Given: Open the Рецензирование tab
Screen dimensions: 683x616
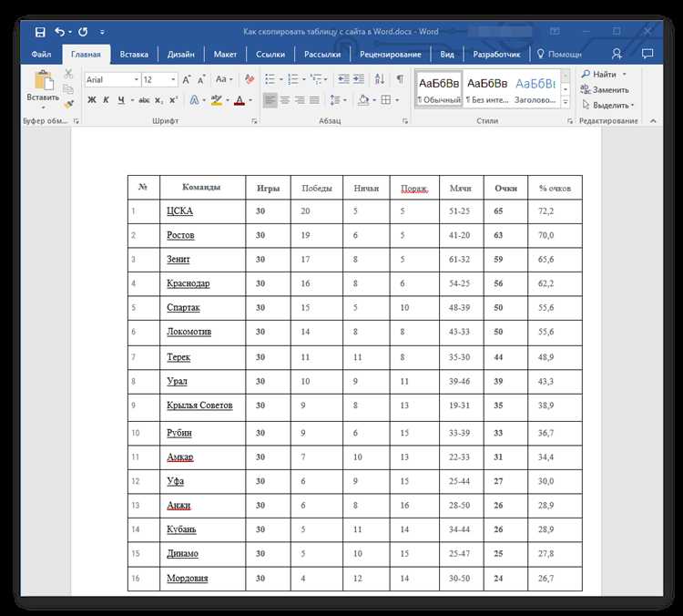Looking at the screenshot, I should pyautogui.click(x=391, y=55).
